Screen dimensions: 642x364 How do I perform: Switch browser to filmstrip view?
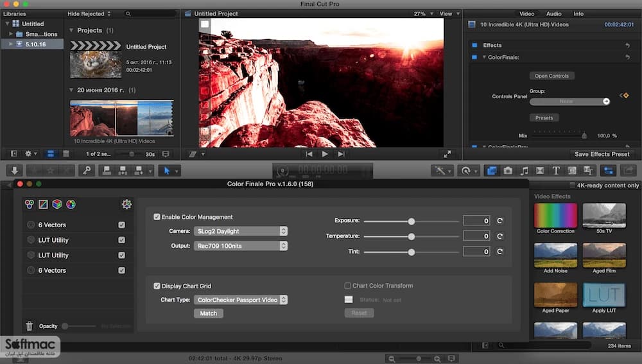51,154
